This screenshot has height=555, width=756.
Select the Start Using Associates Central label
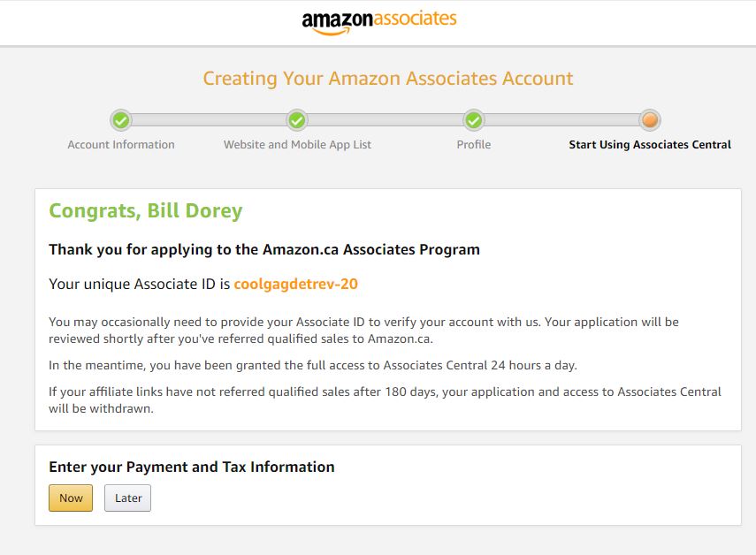[x=650, y=145]
